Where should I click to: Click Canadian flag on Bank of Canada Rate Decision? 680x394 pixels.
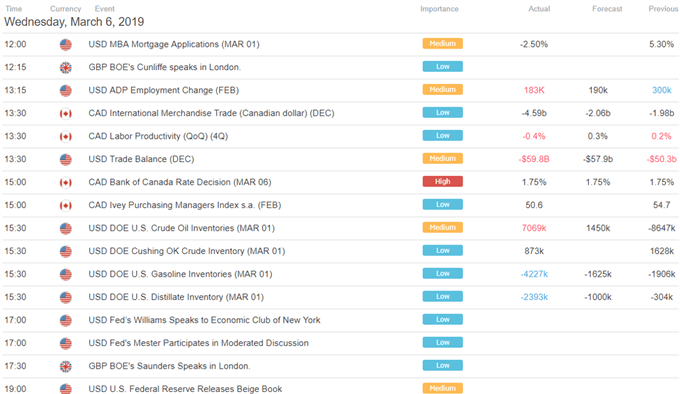pyautogui.click(x=65, y=182)
